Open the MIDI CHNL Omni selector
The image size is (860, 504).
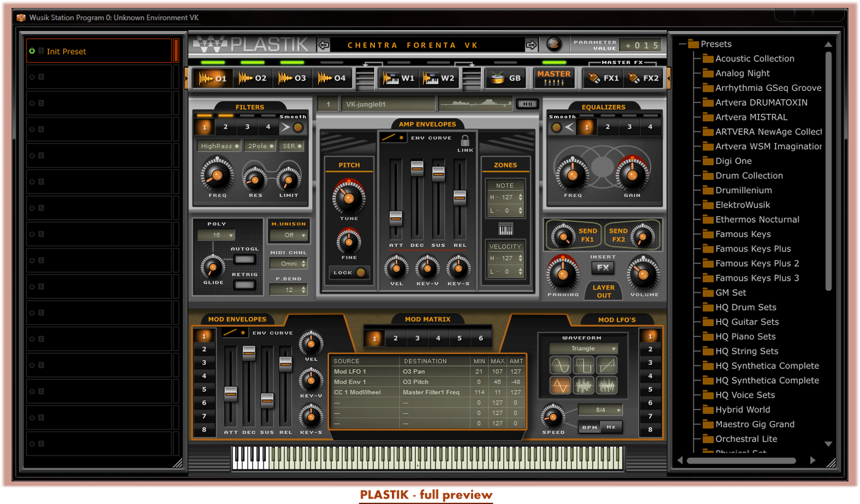click(289, 263)
